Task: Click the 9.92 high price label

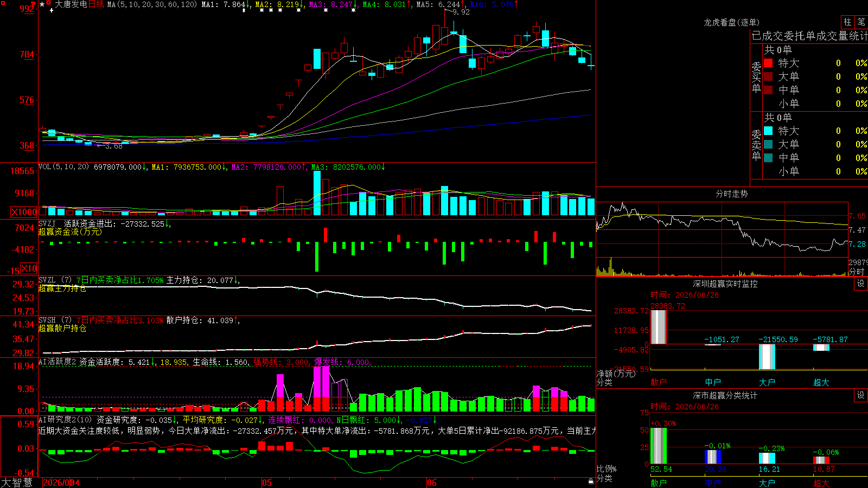Action: pyautogui.click(x=461, y=12)
